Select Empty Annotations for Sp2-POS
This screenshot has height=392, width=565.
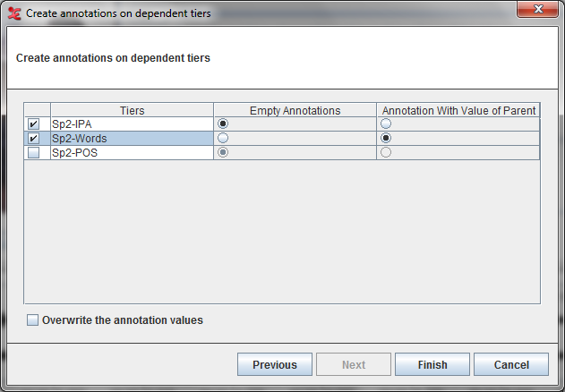[223, 153]
